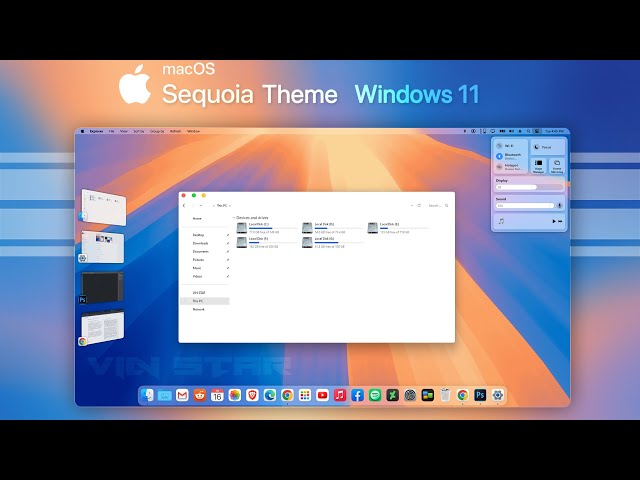Open Facebook icon in the dock
This screenshot has height=480, width=640.
[x=358, y=395]
